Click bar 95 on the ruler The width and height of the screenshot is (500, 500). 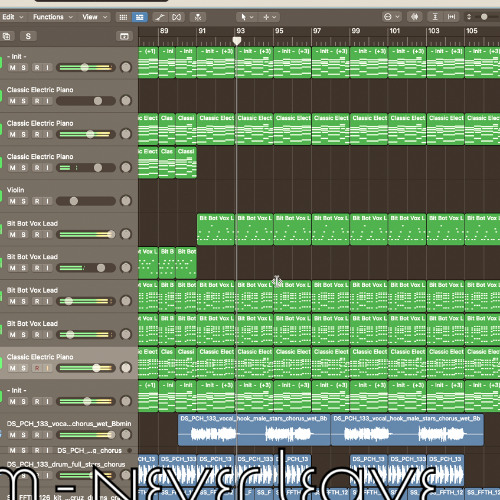pos(279,31)
